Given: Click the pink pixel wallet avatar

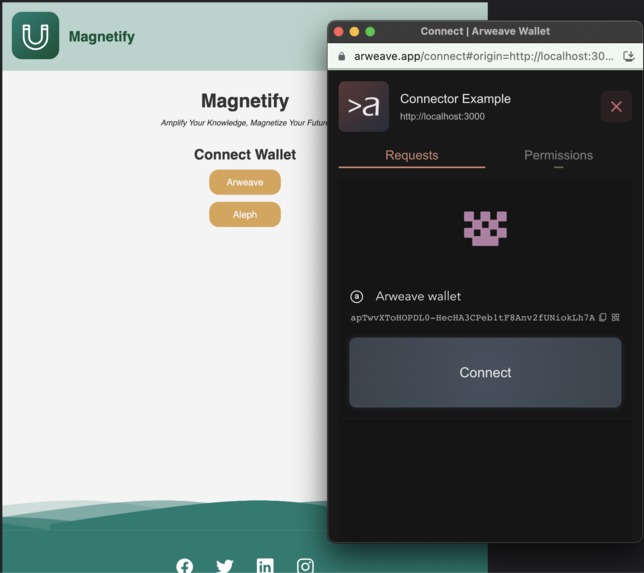Looking at the screenshot, I should 485,228.
